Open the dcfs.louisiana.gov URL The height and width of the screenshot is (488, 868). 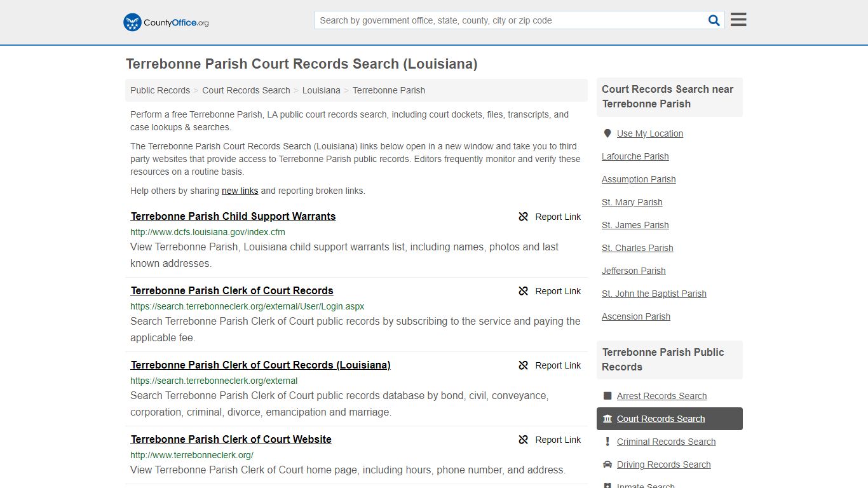tap(208, 232)
